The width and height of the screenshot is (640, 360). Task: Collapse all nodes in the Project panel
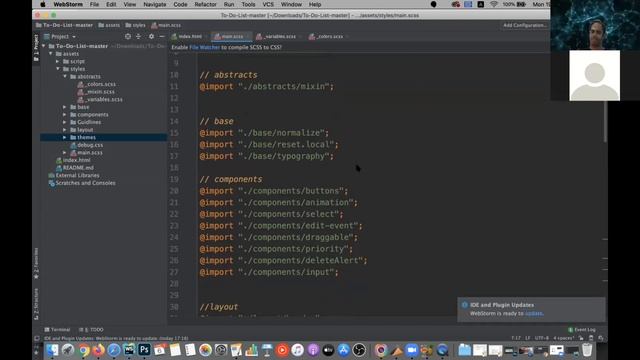(138, 36)
